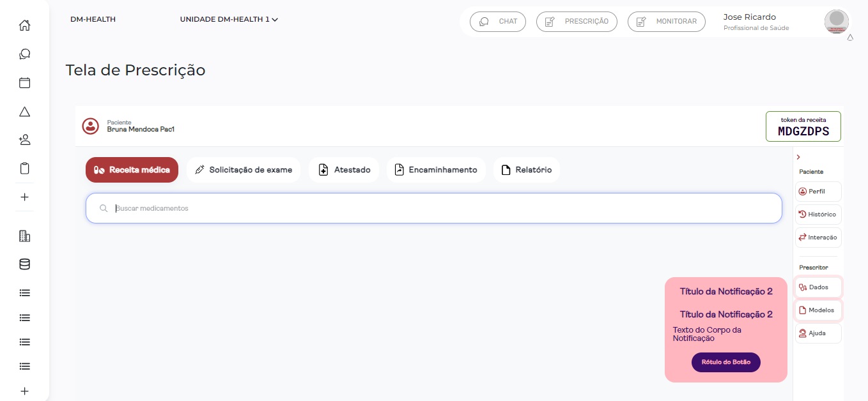This screenshot has width=868, height=401.
Task: Open the chat bubble icon in the left sidebar
Action: coord(24,54)
